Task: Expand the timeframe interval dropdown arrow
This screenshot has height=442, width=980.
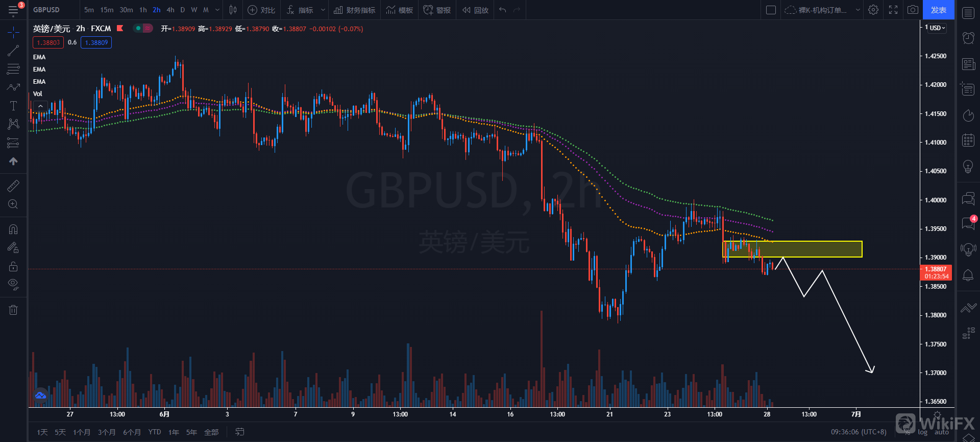Action: click(x=217, y=10)
